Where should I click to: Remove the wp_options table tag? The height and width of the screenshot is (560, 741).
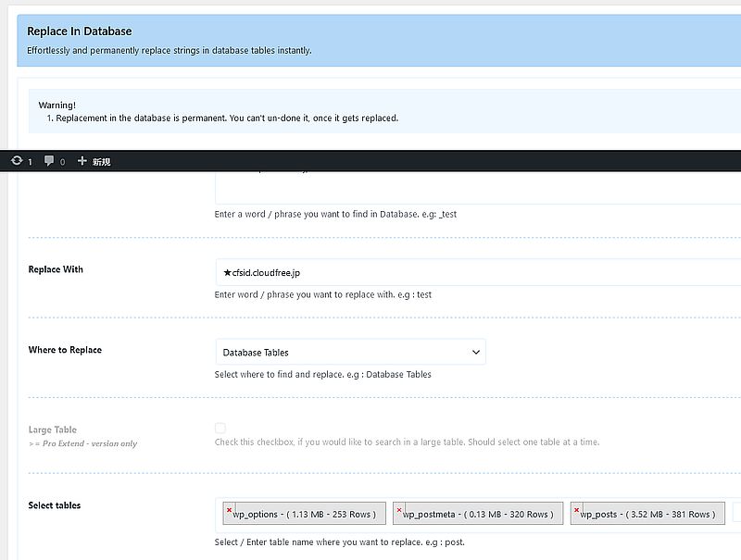tap(229, 509)
